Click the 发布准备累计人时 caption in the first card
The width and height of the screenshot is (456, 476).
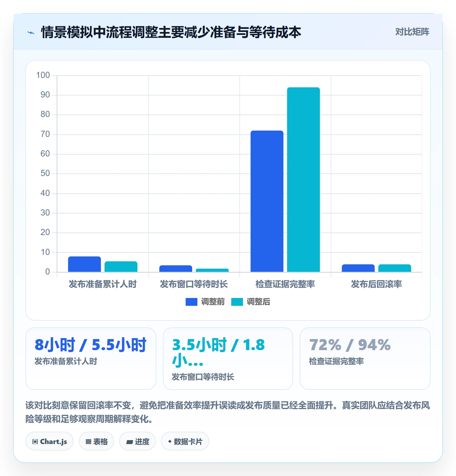click(66, 361)
